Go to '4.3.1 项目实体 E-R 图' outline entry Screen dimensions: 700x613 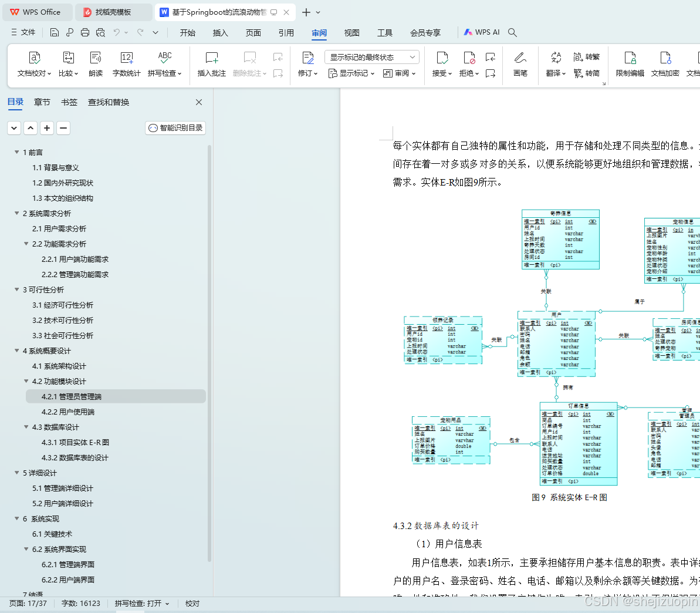pyautogui.click(x=76, y=442)
